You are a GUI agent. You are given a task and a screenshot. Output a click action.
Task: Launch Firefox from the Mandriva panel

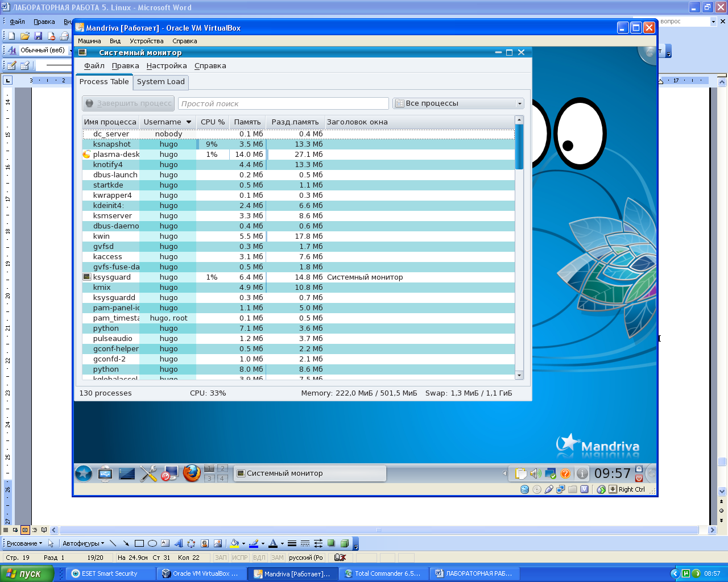(192, 473)
